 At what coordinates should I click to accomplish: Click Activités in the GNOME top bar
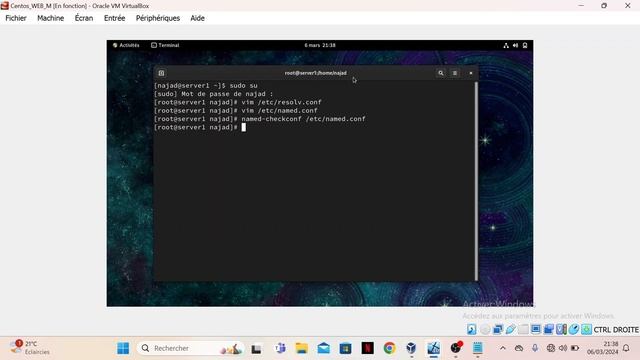tap(126, 45)
